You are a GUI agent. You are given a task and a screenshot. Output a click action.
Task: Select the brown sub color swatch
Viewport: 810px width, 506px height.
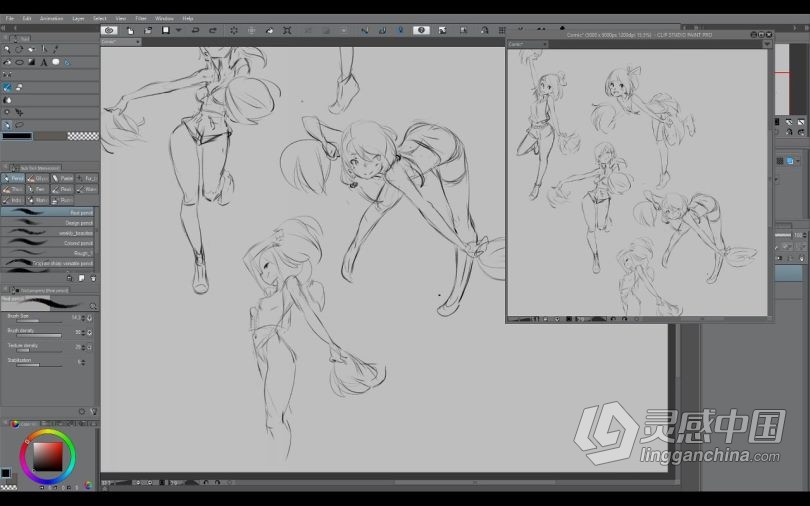(50, 136)
